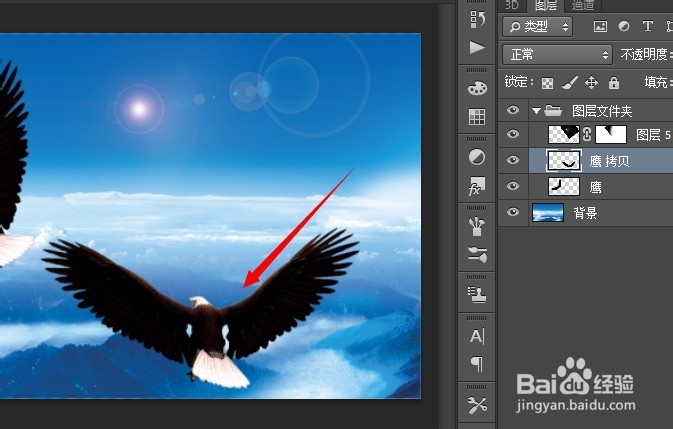Hide the 图层 5 layer
This screenshot has width=673, height=429.
tap(512, 134)
